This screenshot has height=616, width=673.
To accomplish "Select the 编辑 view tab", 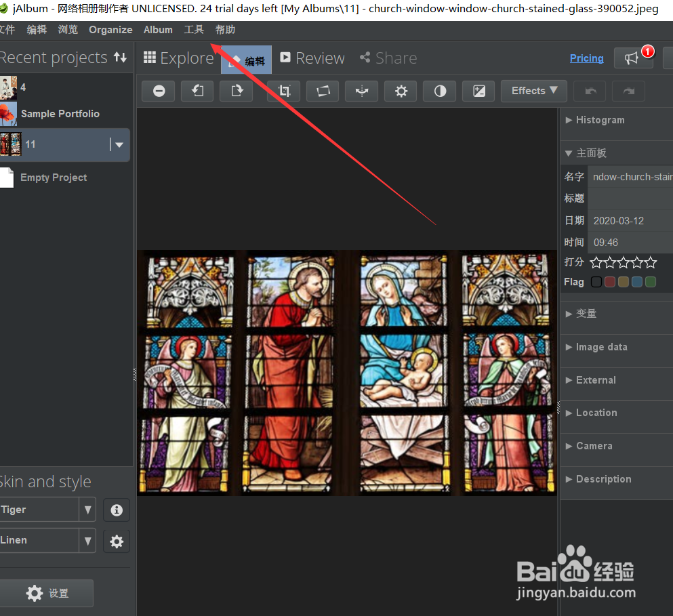I will click(x=247, y=60).
